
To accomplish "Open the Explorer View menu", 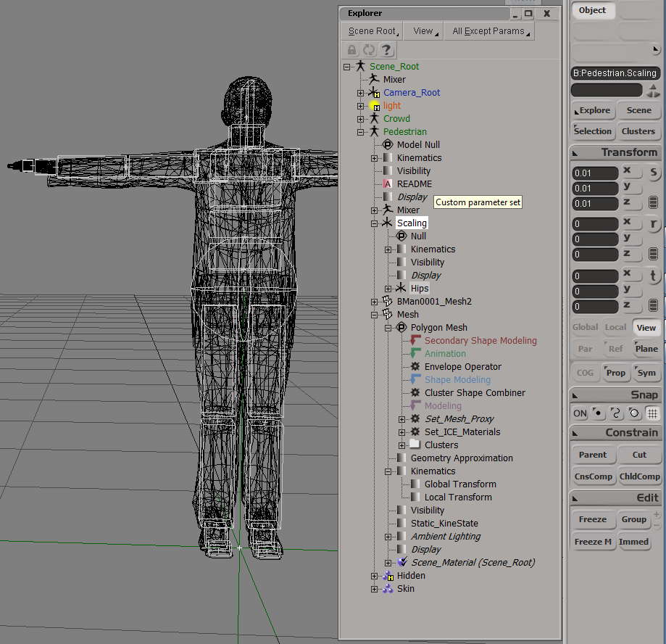I will (425, 31).
